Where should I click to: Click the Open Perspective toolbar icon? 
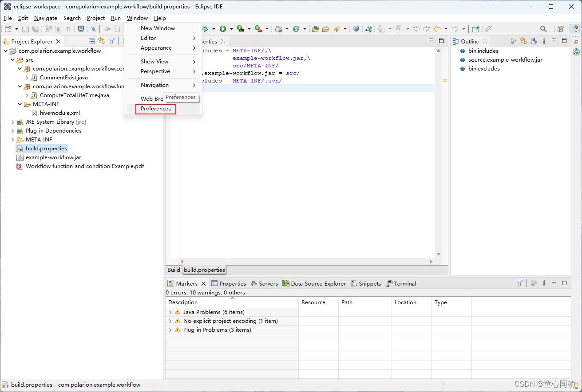(x=561, y=29)
